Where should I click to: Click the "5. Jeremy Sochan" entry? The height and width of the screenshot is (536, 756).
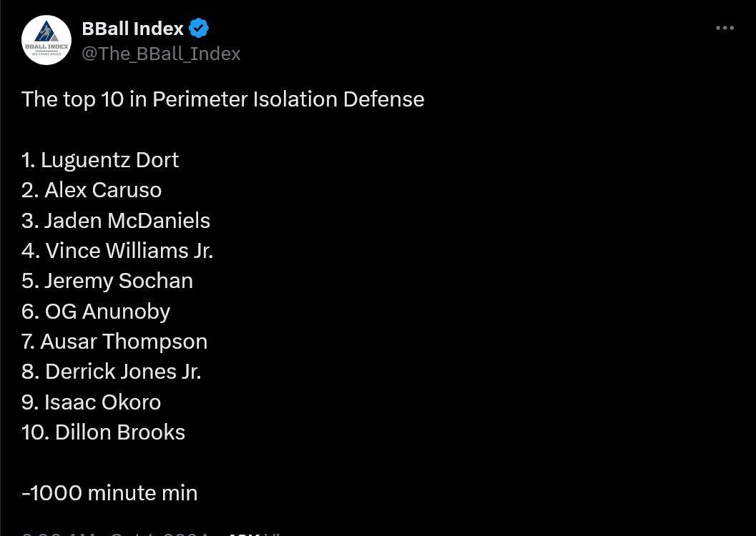107,281
